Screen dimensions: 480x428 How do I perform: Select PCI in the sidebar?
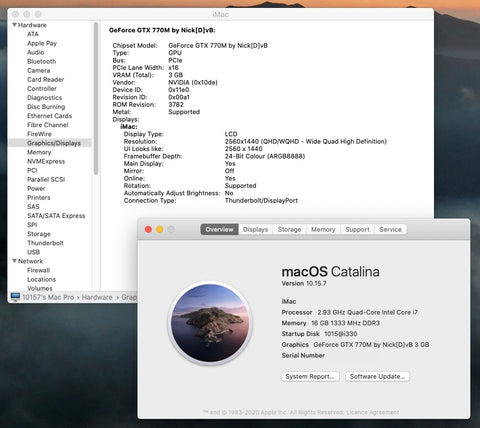(x=32, y=170)
